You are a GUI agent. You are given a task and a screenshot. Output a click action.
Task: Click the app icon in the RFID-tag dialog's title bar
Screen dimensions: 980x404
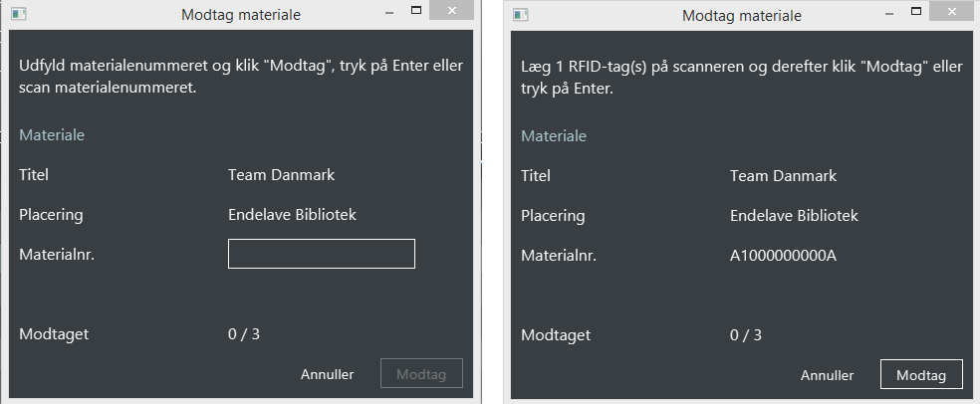click(521, 14)
